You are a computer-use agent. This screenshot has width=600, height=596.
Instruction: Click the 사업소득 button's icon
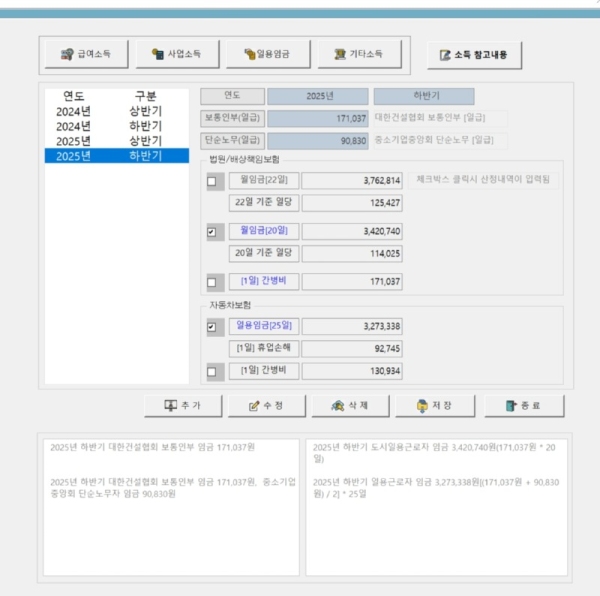coord(158,54)
